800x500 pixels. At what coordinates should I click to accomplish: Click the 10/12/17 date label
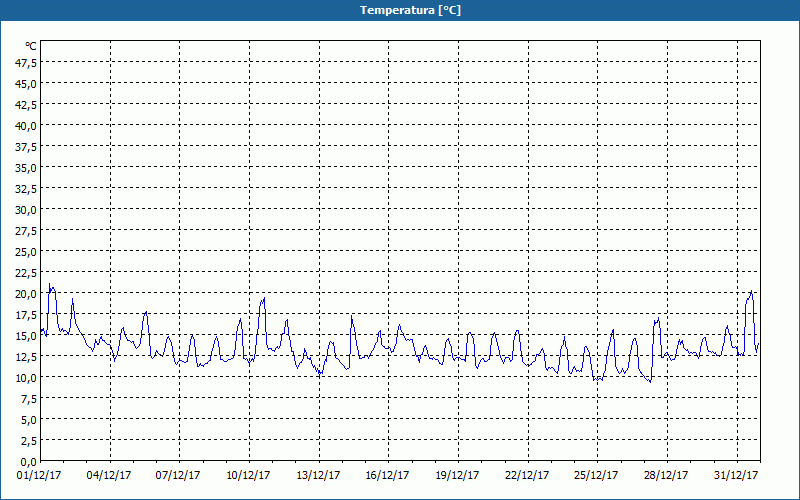click(x=248, y=475)
